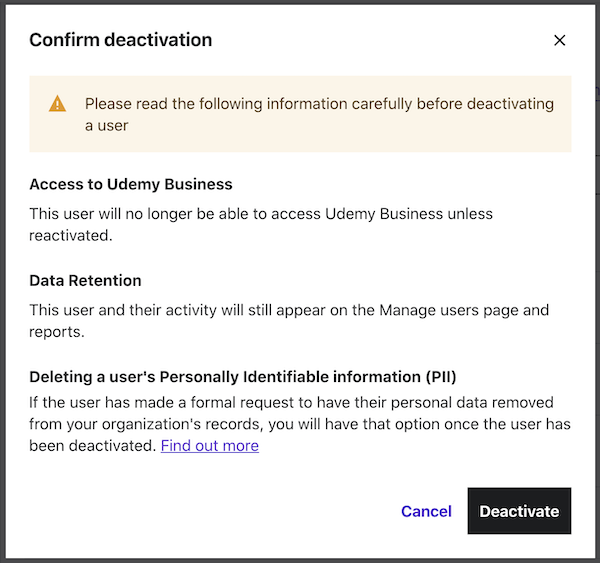The height and width of the screenshot is (563, 600).
Task: Click the 'no longer be able to access' paragraph
Action: 261,214
